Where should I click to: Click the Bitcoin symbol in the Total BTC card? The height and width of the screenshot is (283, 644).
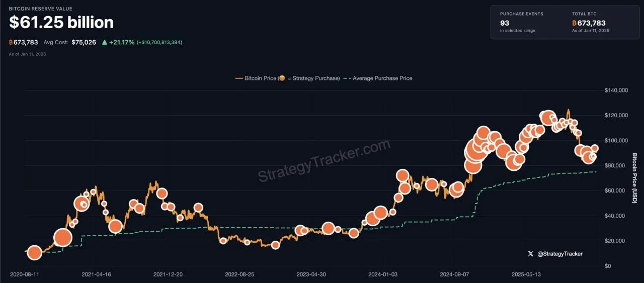click(575, 23)
